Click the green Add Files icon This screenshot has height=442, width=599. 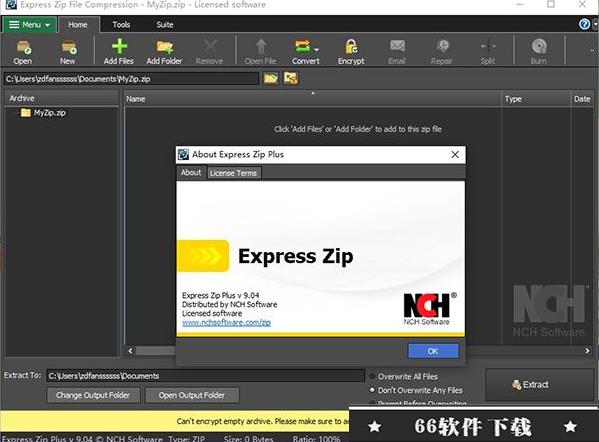119,52
